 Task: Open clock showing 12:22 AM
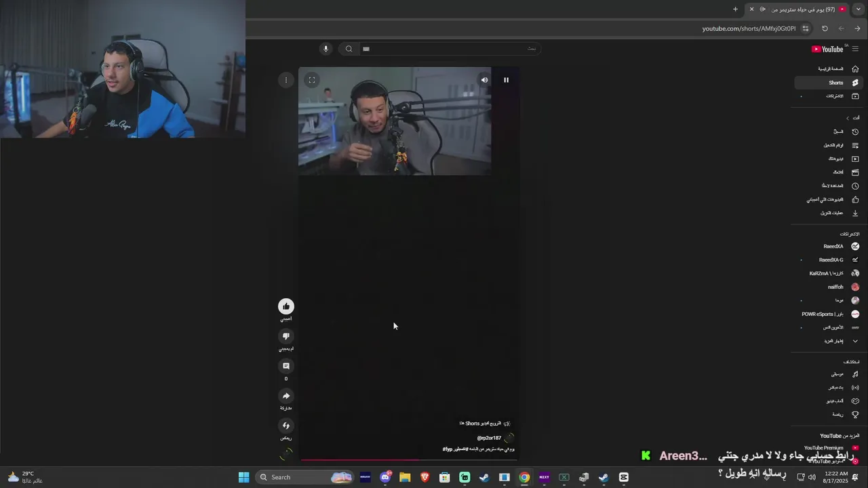coord(836,477)
